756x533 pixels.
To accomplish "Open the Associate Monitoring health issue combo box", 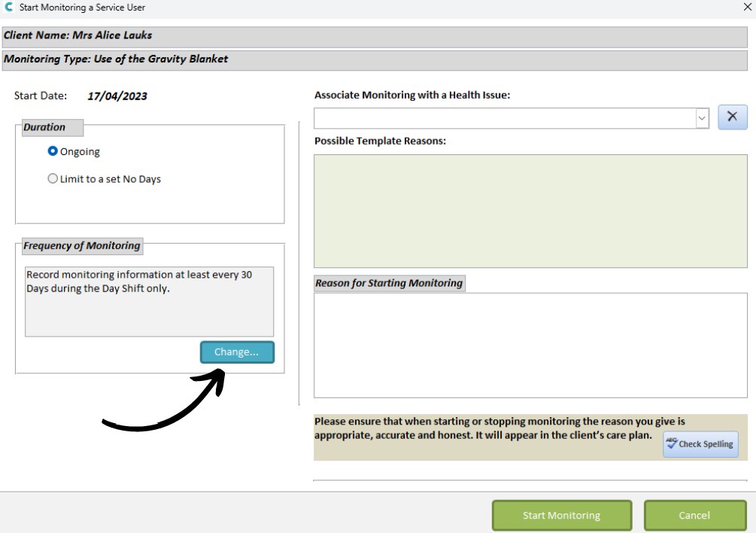I will pyautogui.click(x=512, y=118).
